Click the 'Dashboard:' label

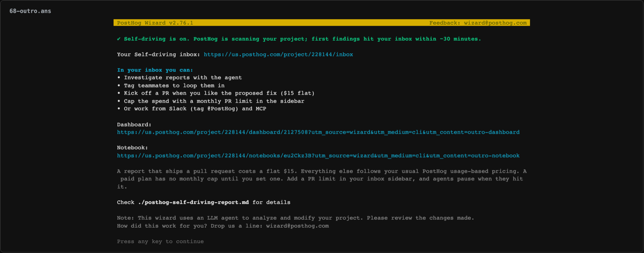coord(134,125)
